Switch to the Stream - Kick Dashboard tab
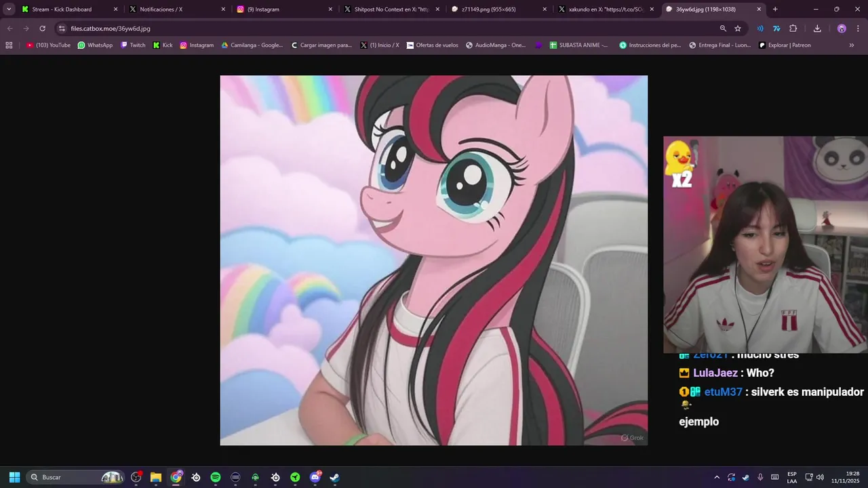 click(62, 9)
